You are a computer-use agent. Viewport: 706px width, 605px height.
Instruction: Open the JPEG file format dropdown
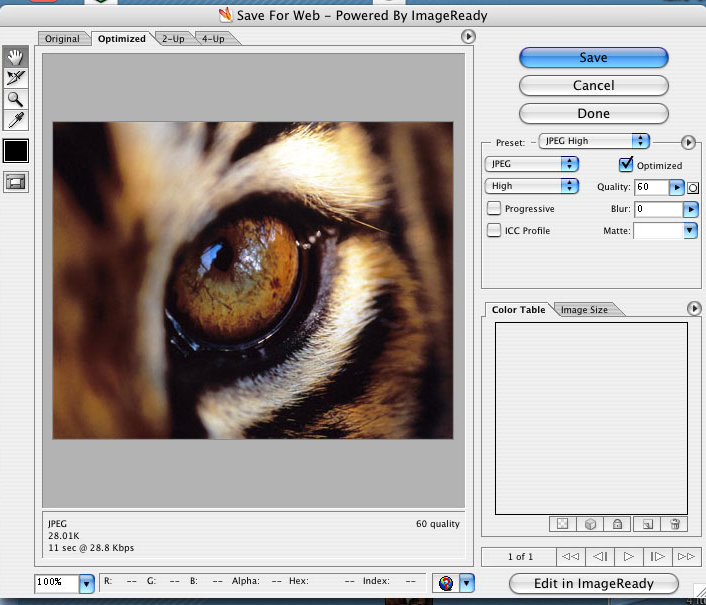click(532, 164)
